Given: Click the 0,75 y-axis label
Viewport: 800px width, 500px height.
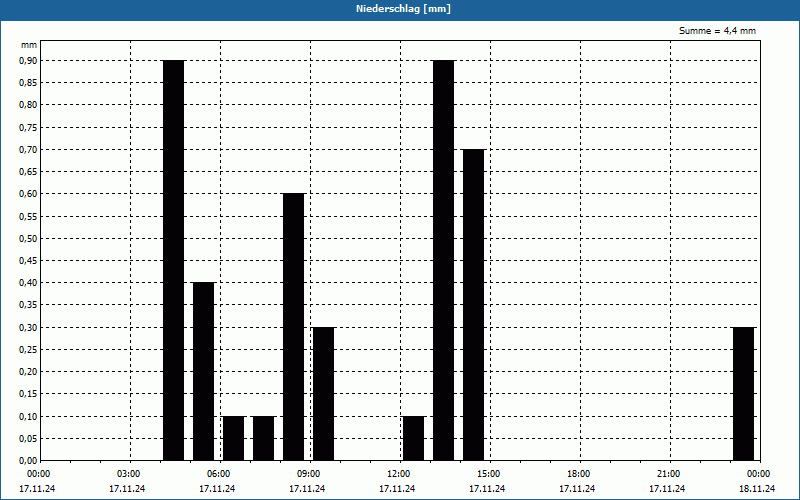Looking at the screenshot, I should point(28,128).
